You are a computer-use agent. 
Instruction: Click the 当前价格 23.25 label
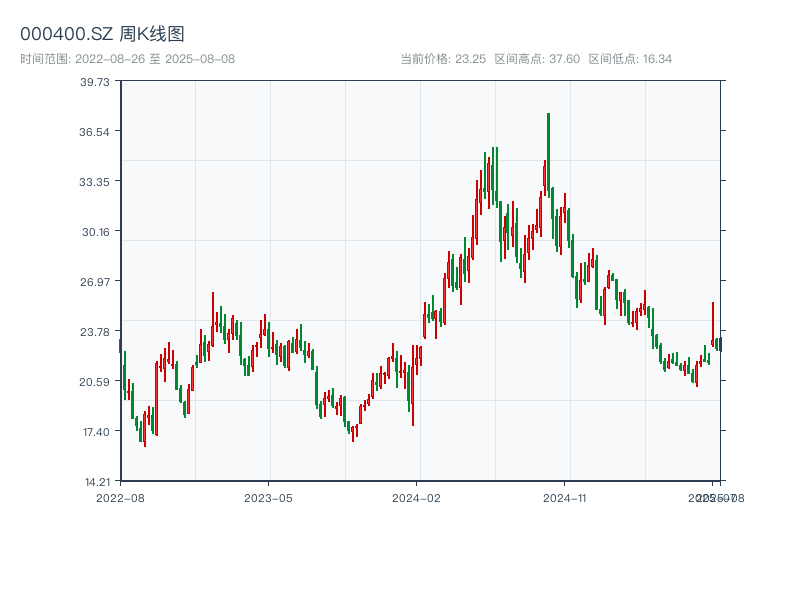pos(442,59)
